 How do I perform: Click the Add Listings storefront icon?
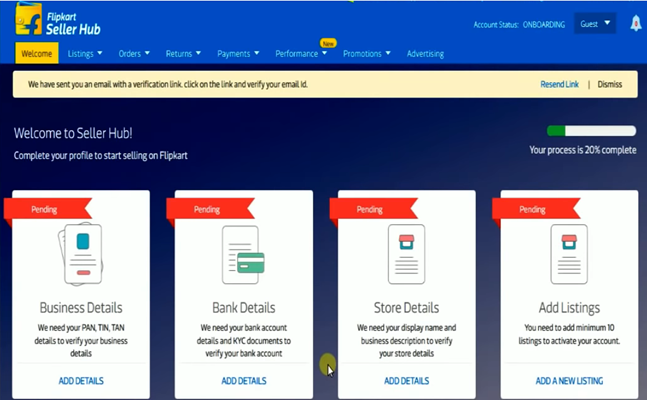569,254
